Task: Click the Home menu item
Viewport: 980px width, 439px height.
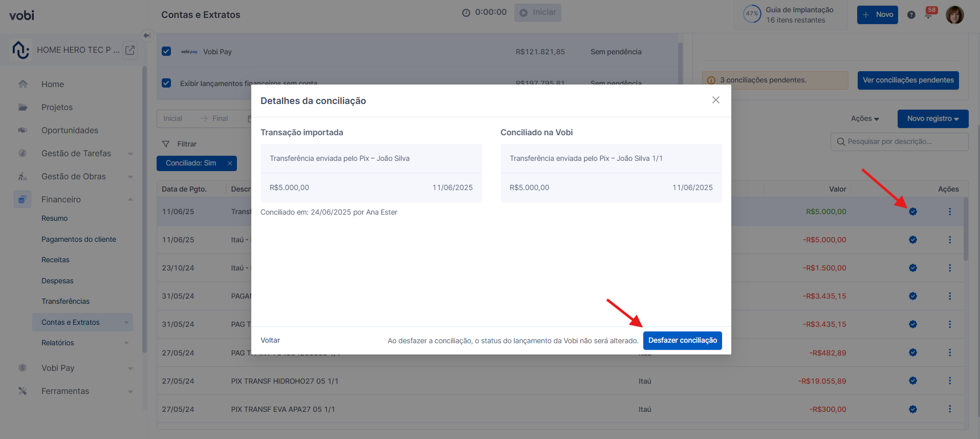Action: 53,84
